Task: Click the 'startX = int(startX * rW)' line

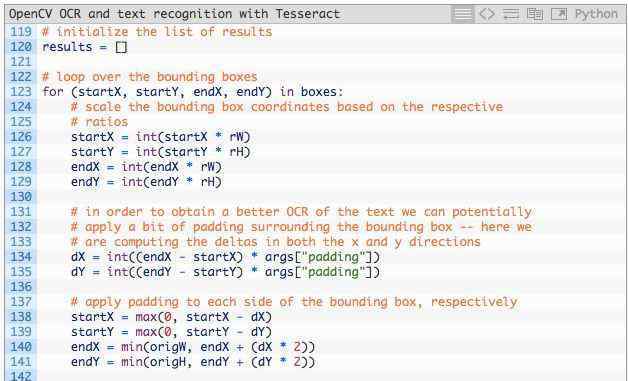Action: (x=161, y=137)
